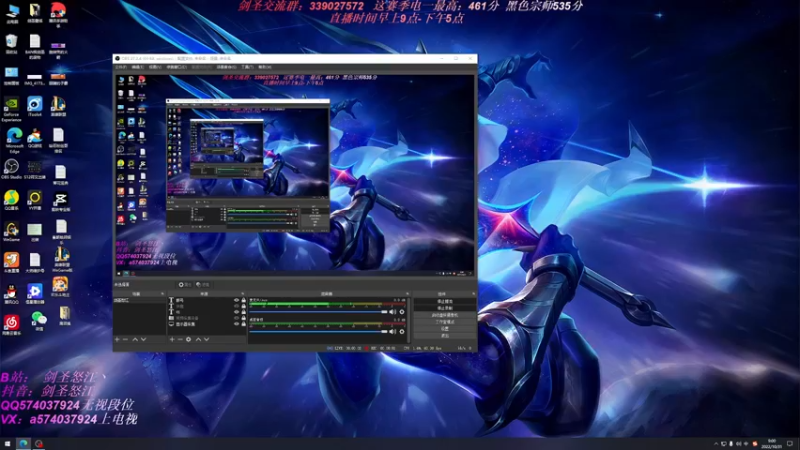800x450 pixels.
Task: Click the Stop Streaming (停止推流) button
Action: (x=445, y=302)
